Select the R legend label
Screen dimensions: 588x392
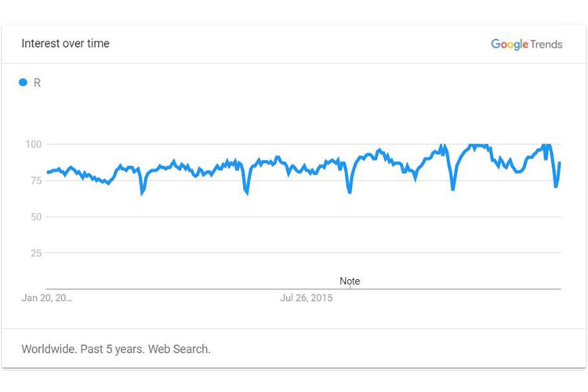[37, 83]
